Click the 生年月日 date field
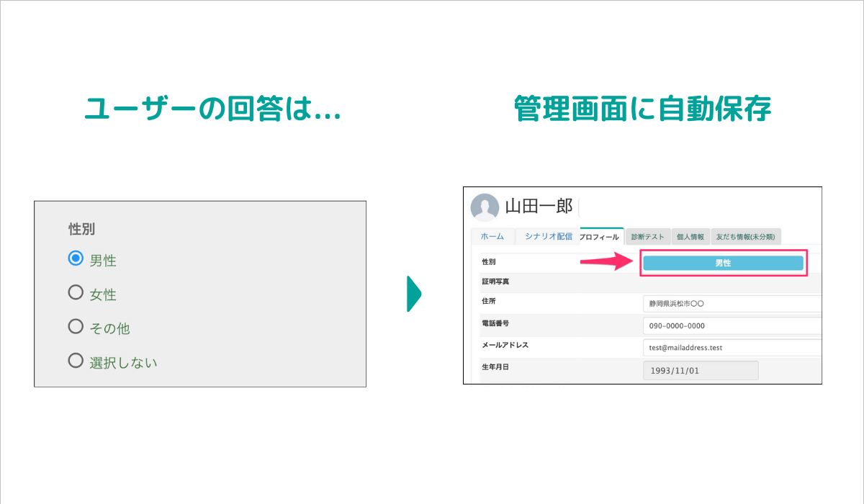Viewport: 864px width, 504px height. point(700,370)
